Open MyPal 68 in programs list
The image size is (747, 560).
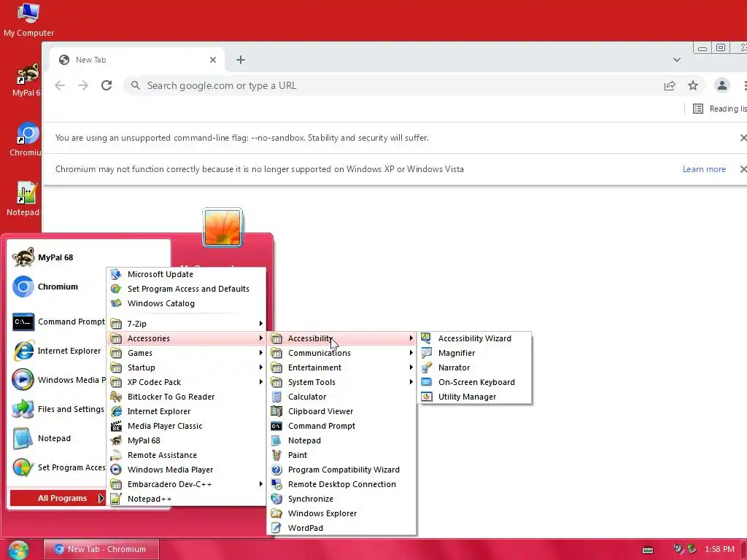click(186, 440)
